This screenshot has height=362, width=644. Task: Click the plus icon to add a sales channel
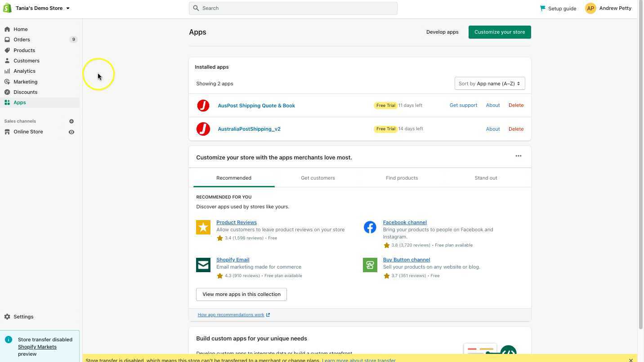71,121
